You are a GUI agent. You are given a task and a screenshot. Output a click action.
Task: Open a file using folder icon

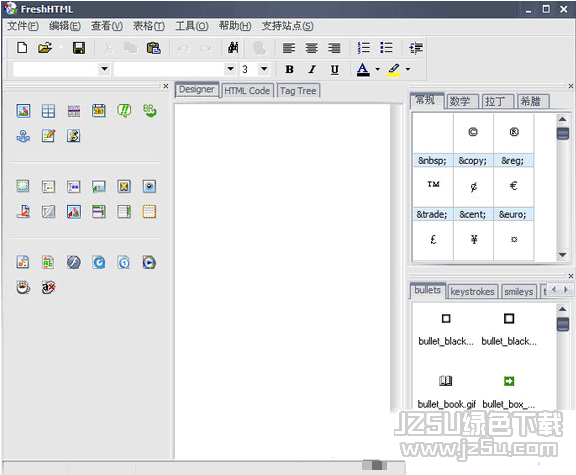[x=45, y=48]
